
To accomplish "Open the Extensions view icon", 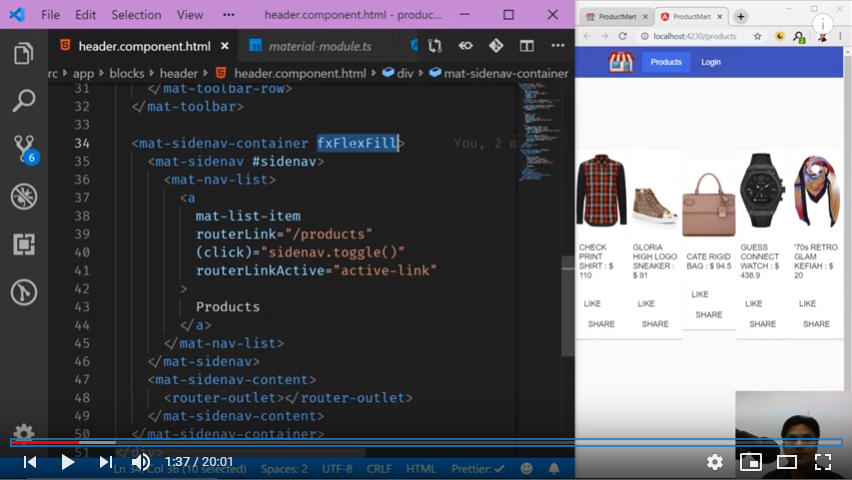I will 23,244.
